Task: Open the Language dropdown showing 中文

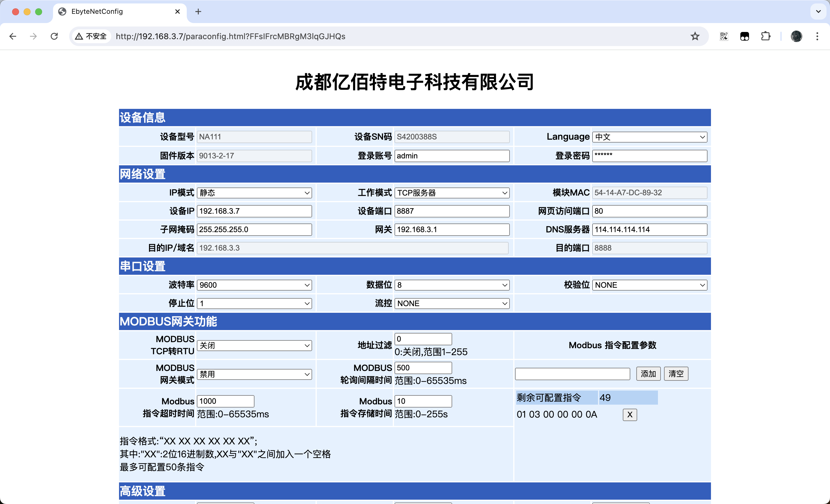Action: tap(650, 137)
